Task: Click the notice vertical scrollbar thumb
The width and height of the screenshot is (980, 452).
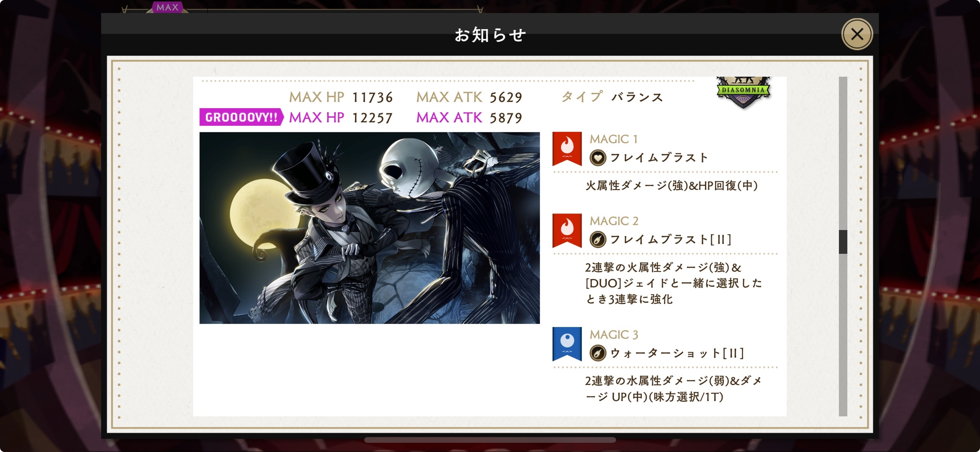Action: [843, 242]
